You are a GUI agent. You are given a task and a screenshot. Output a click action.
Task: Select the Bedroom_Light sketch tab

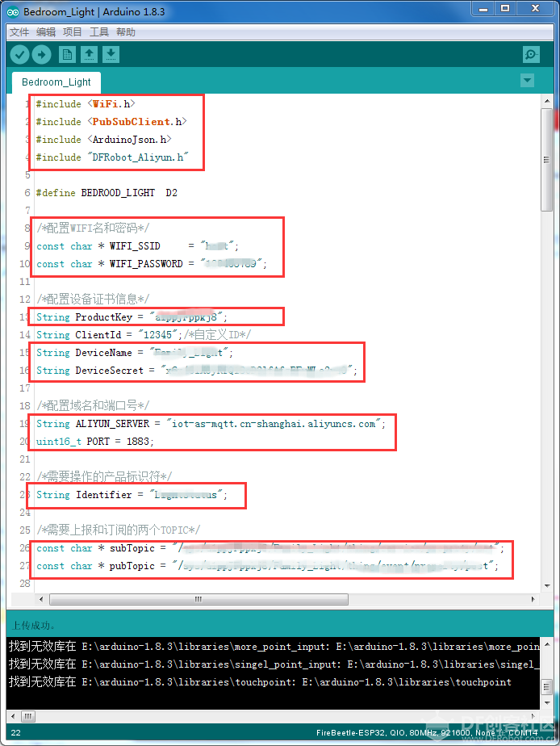tap(56, 82)
